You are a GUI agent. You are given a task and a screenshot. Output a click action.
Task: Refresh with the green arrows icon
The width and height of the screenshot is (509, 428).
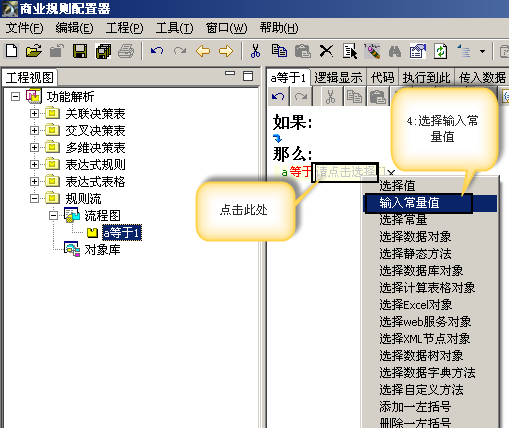(440, 51)
